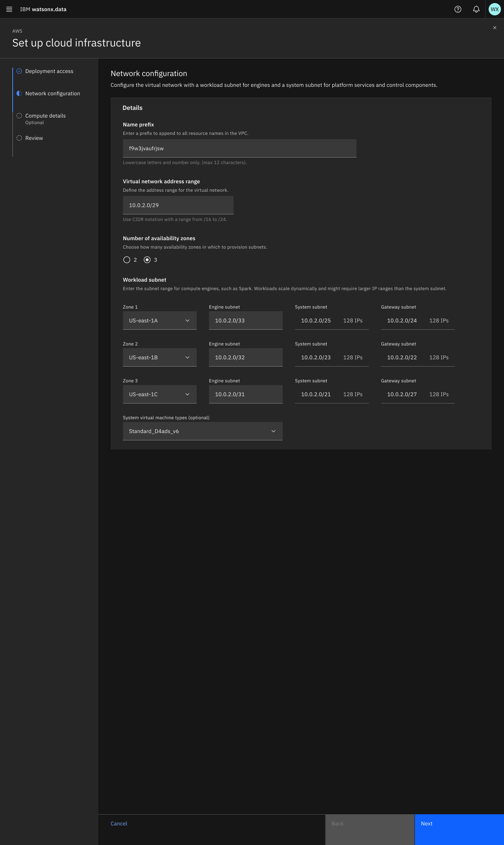The image size is (504, 845).
Task: Click the Compute details step circle icon
Action: [19, 116]
